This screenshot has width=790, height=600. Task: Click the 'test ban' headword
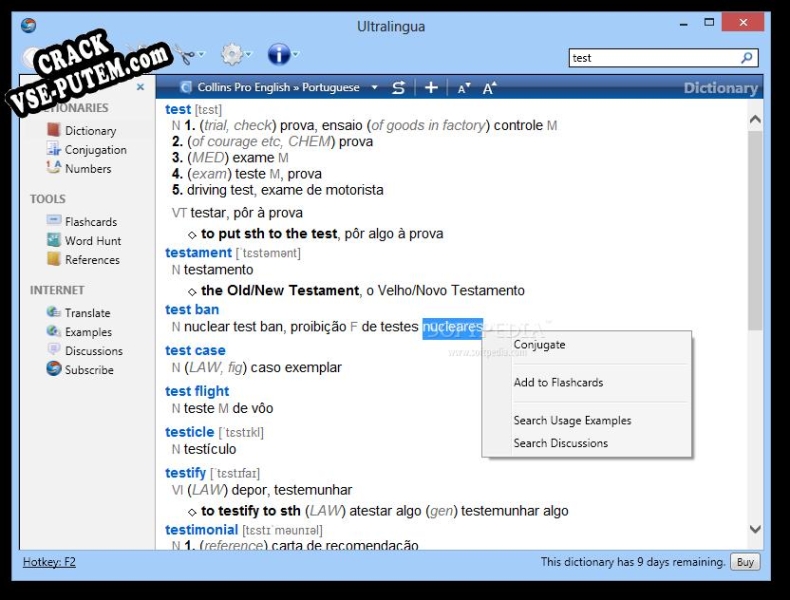tap(192, 310)
